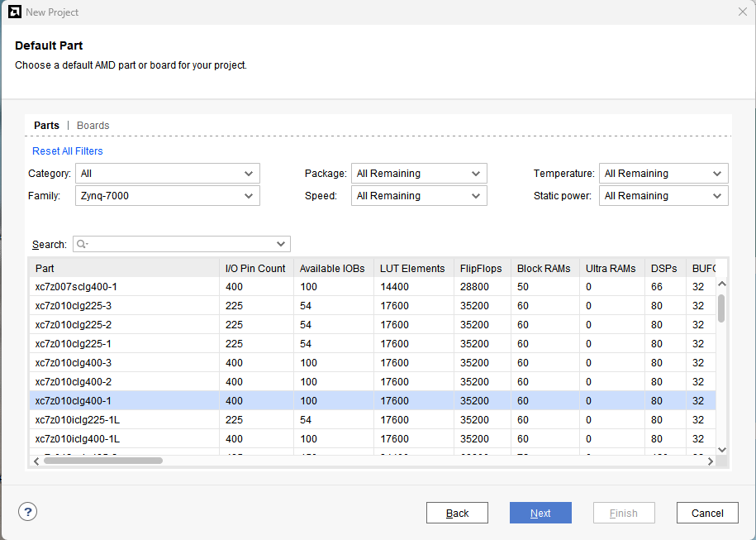Click the Cancel button
The width and height of the screenshot is (756, 540).
coord(707,513)
